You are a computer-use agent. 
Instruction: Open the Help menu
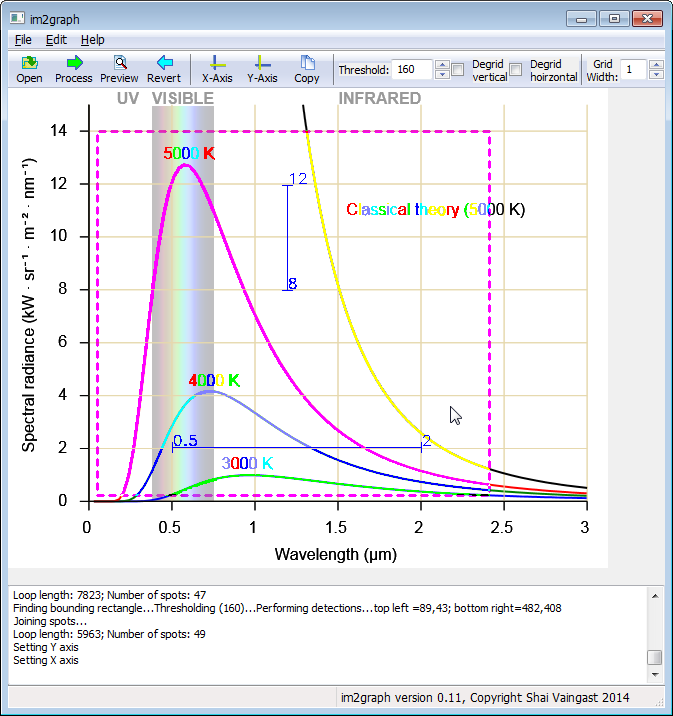[x=92, y=40]
